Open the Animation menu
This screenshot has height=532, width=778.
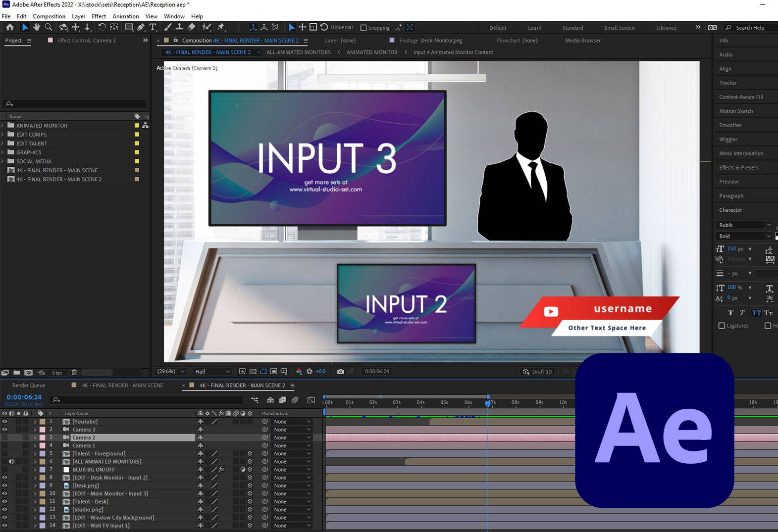[x=125, y=16]
